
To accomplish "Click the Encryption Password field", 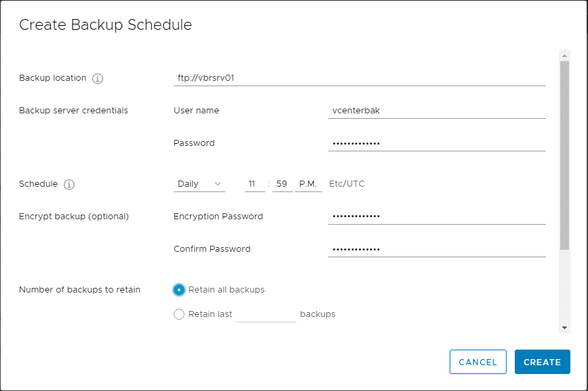I will (x=437, y=217).
